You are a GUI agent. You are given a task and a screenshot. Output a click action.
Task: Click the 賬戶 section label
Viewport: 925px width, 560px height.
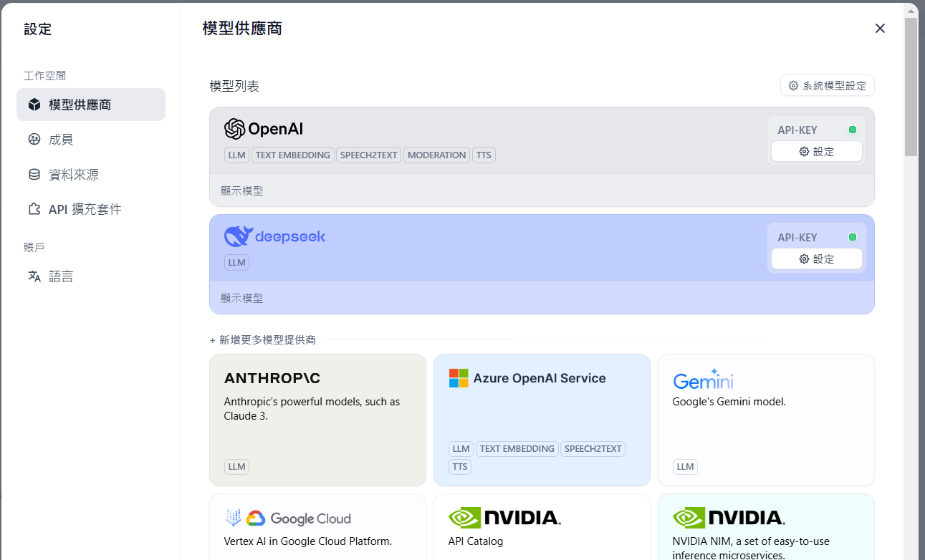34,248
